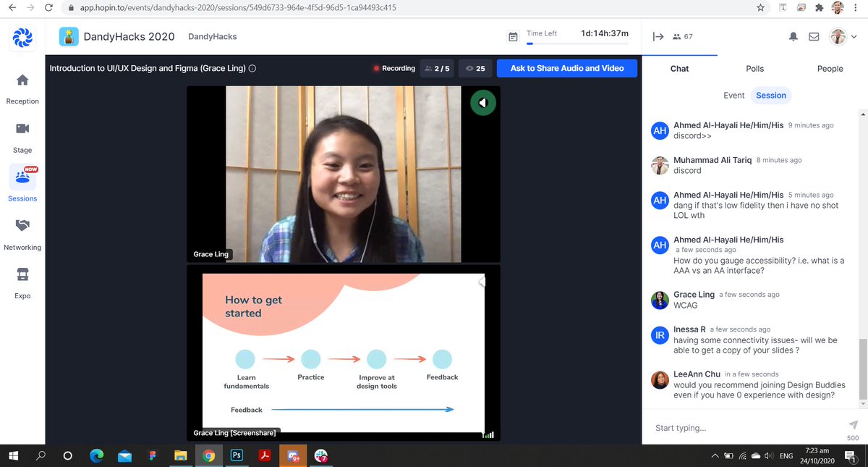This screenshot has width=868, height=467.
Task: Send the chat message with the arrow icon
Action: (853, 426)
